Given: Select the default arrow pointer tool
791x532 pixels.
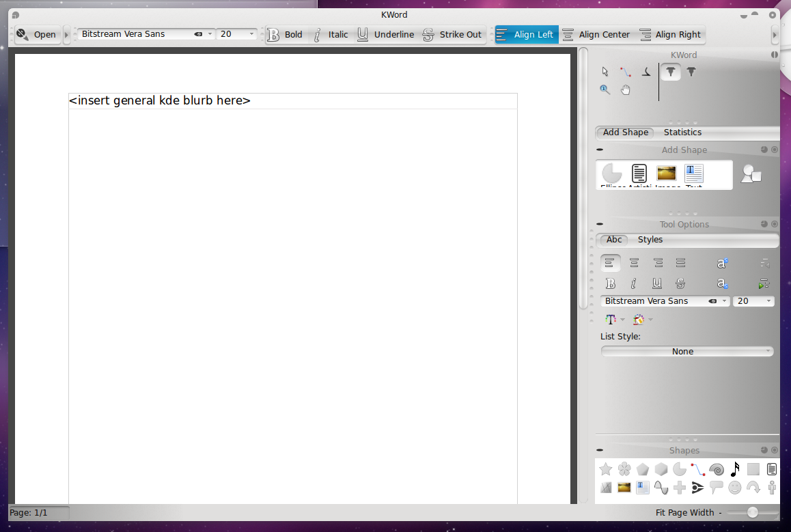Looking at the screenshot, I should [605, 72].
